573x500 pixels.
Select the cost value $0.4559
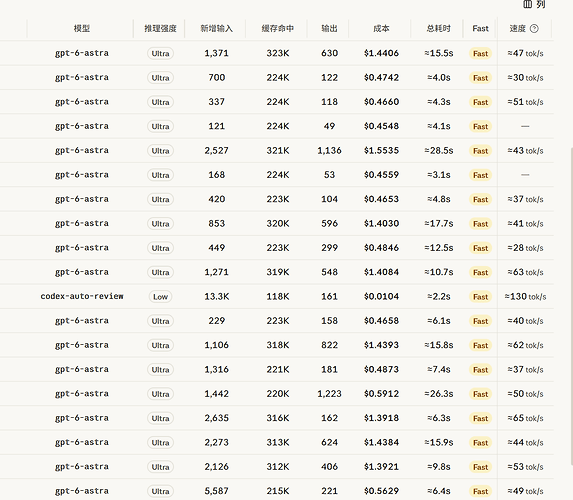(x=381, y=175)
